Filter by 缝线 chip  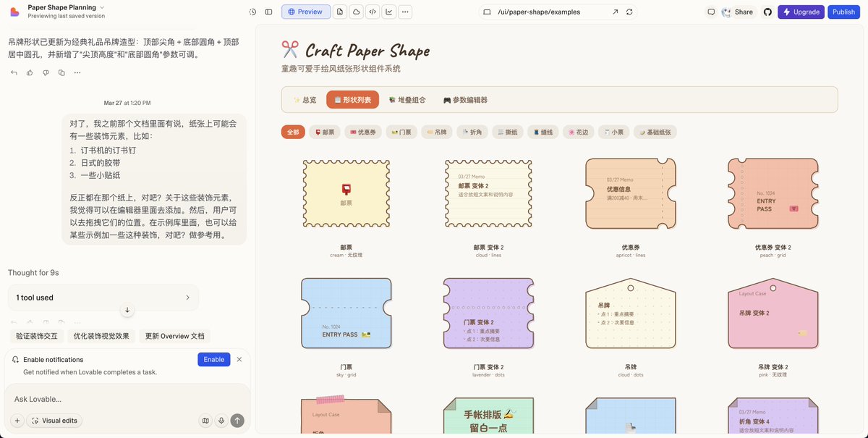tap(542, 132)
